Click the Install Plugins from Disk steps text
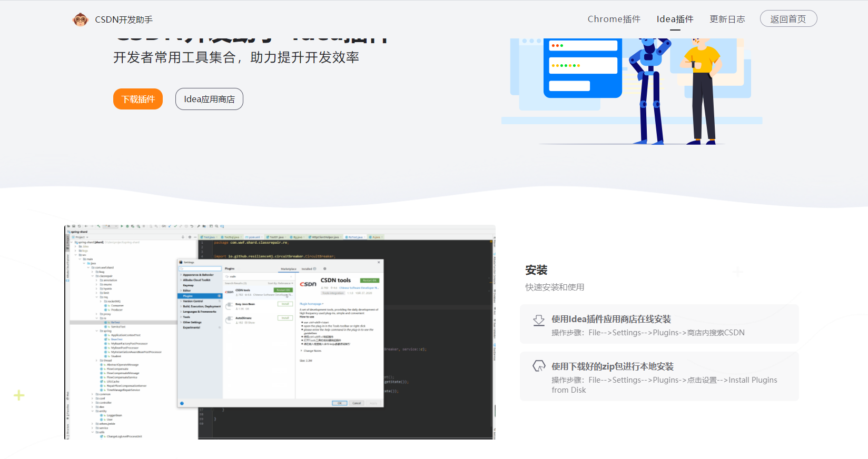This screenshot has width=868, height=459. pyautogui.click(x=664, y=385)
